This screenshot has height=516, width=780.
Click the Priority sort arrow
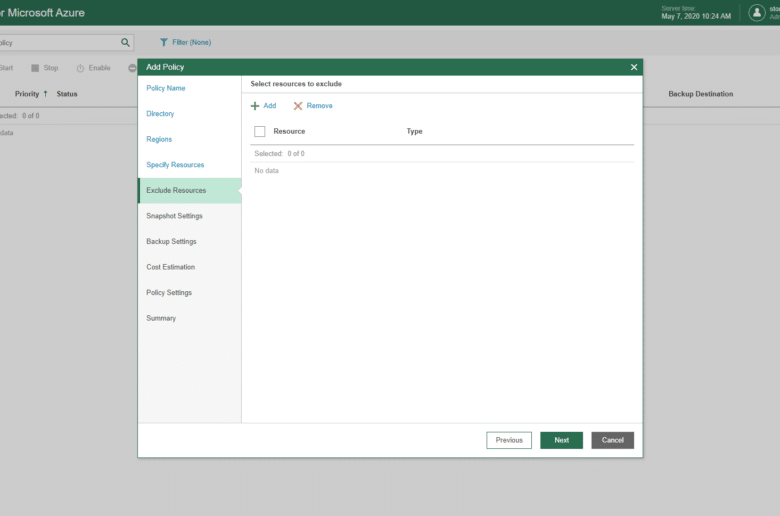[x=45, y=94]
